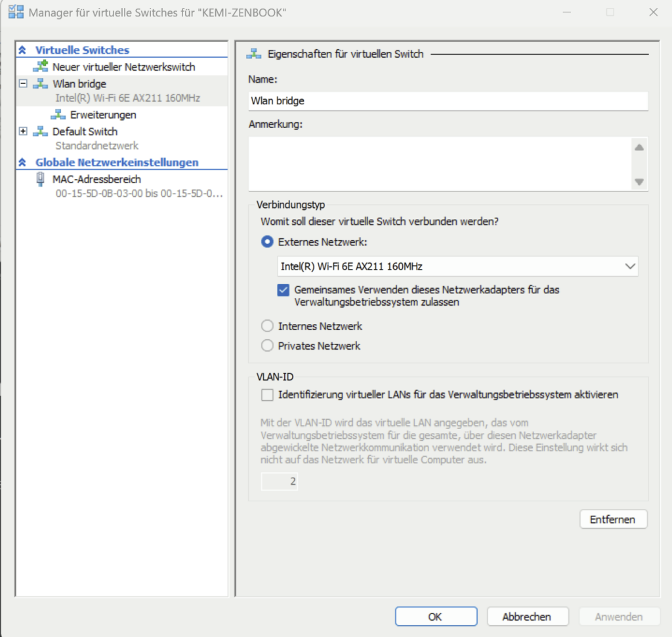Choose the Privates Netzwerk option
Screen dimensions: 672x637
tap(268, 346)
